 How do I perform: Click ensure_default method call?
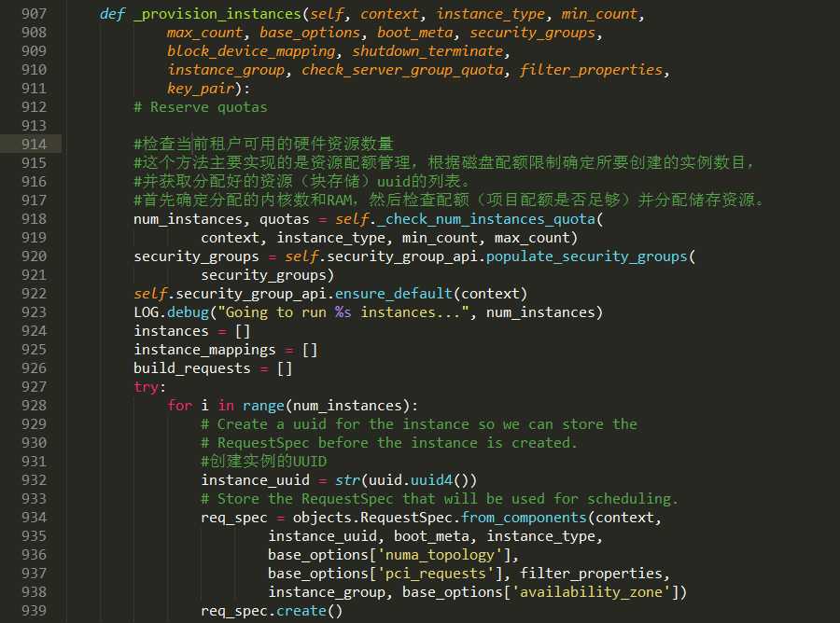click(394, 293)
